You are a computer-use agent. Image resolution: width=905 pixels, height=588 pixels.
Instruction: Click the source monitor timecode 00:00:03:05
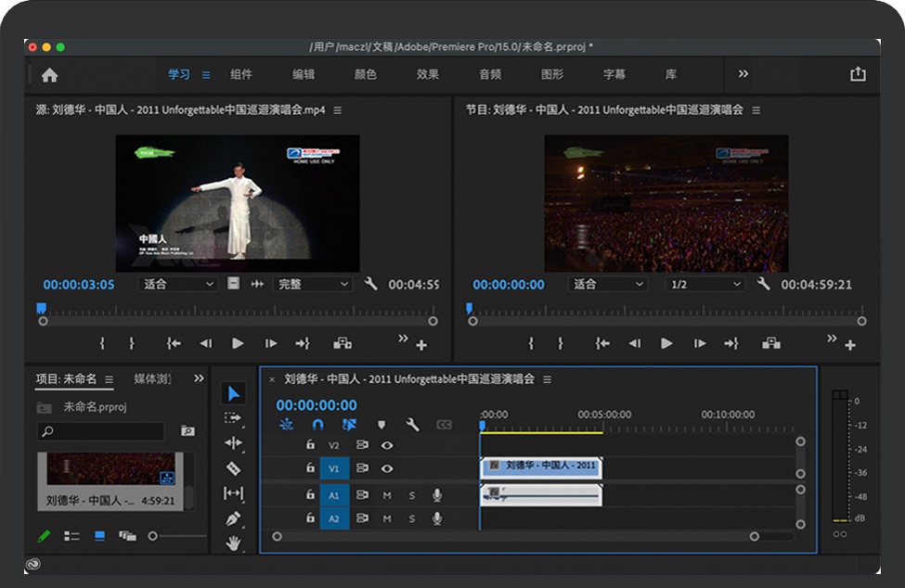[x=79, y=285]
